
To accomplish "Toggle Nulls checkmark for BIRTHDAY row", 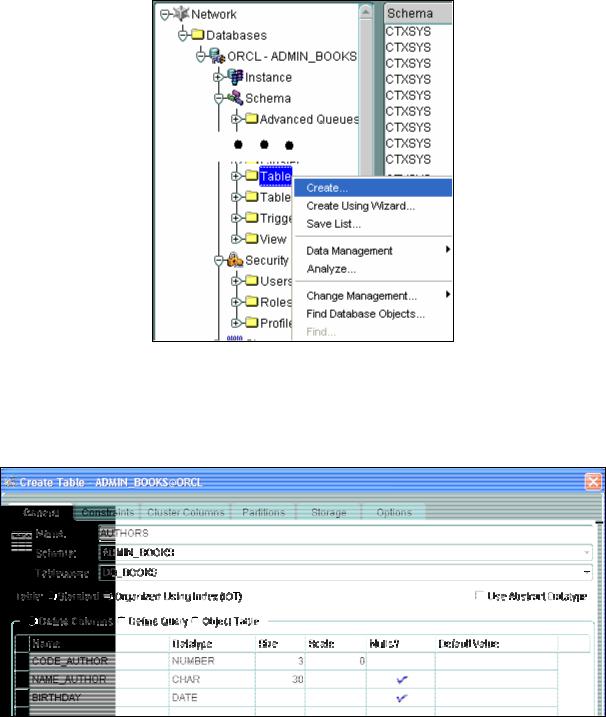I will tap(401, 698).
